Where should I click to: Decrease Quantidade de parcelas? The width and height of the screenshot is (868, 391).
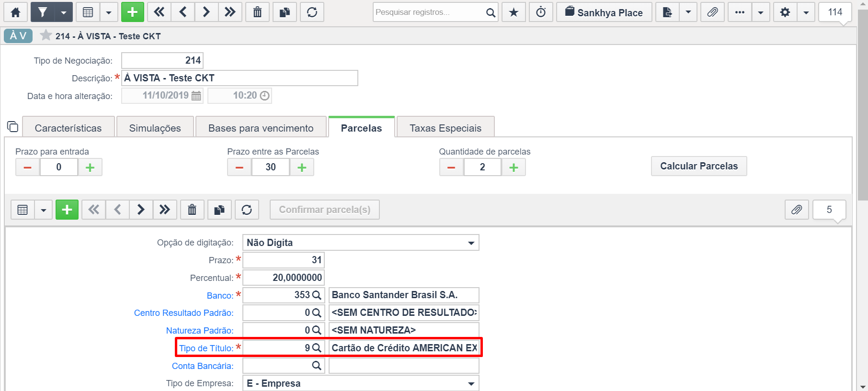click(451, 167)
